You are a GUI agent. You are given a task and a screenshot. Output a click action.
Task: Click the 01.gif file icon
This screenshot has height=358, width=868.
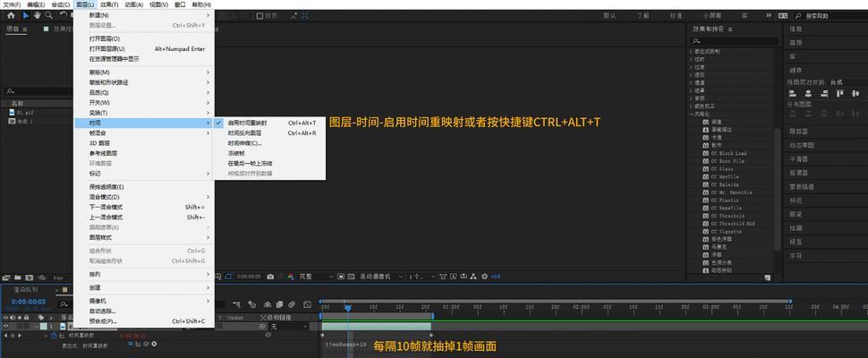click(x=12, y=113)
